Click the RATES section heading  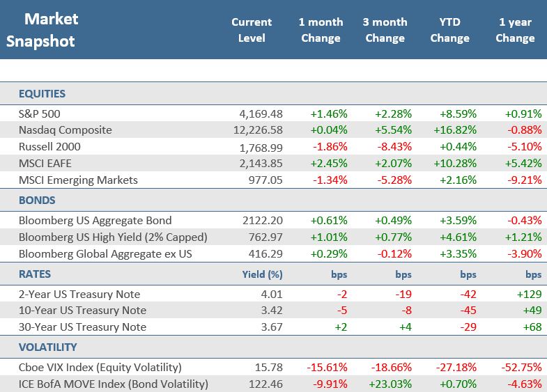tap(35, 274)
